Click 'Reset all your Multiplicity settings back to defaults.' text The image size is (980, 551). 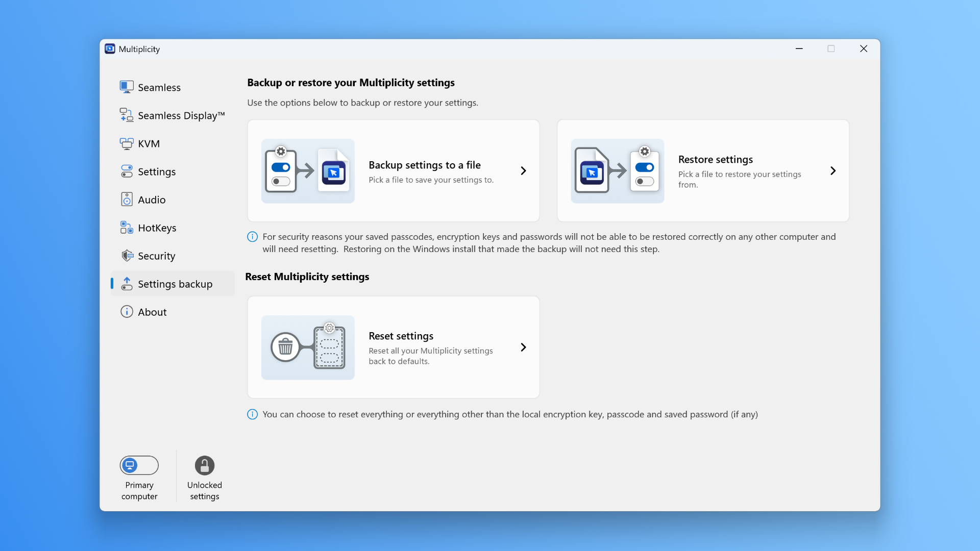tap(431, 356)
